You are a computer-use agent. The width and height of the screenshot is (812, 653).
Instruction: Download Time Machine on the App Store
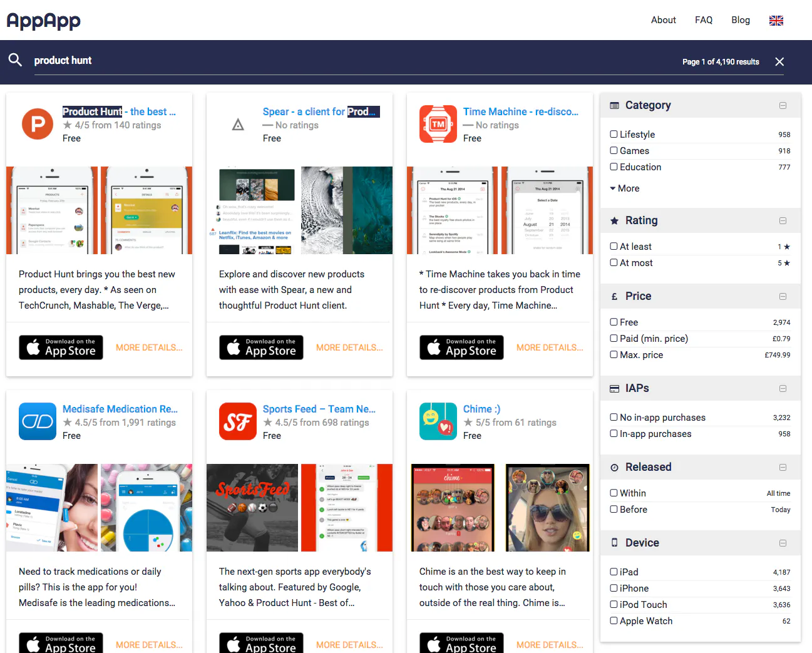(461, 347)
